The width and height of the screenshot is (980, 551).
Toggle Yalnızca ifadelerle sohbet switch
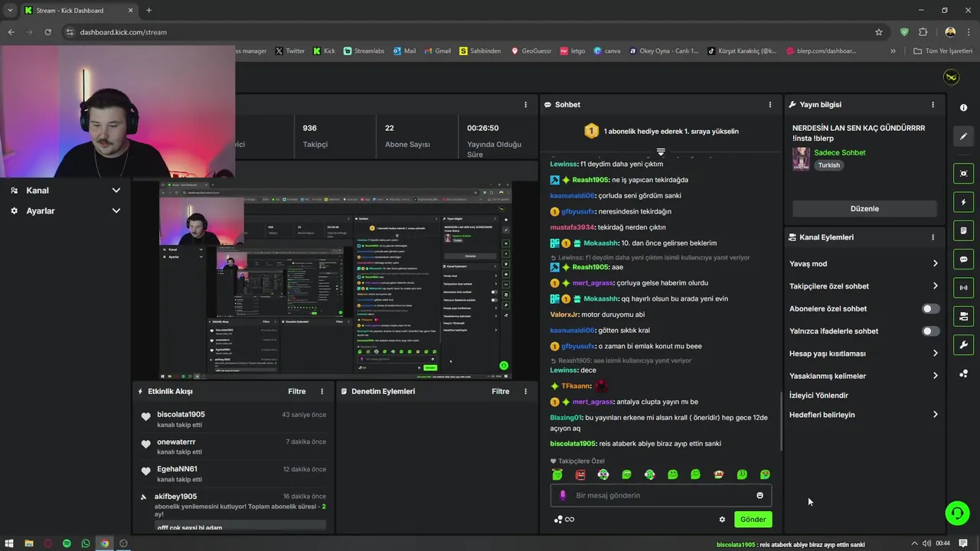coord(930,331)
